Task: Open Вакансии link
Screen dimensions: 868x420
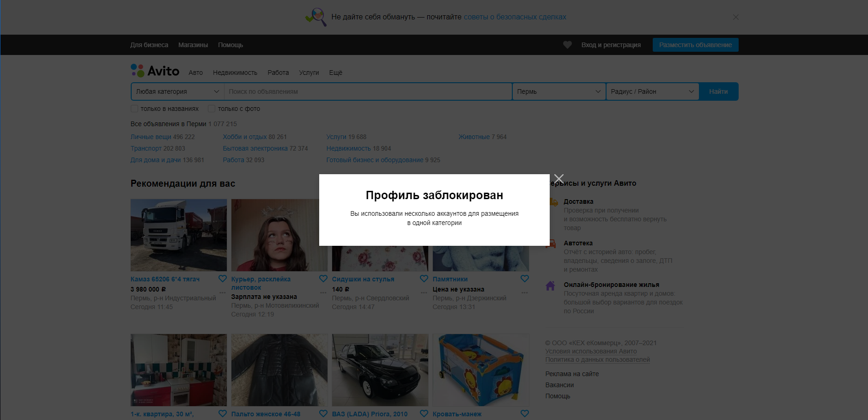Action: pos(559,385)
